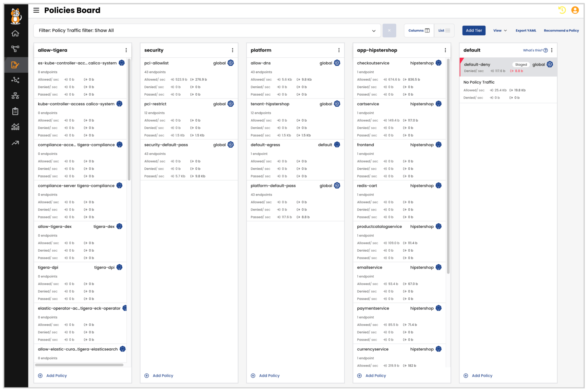Screen dimensions: 588x392
Task: Open the security tier options menu
Action: 233,50
